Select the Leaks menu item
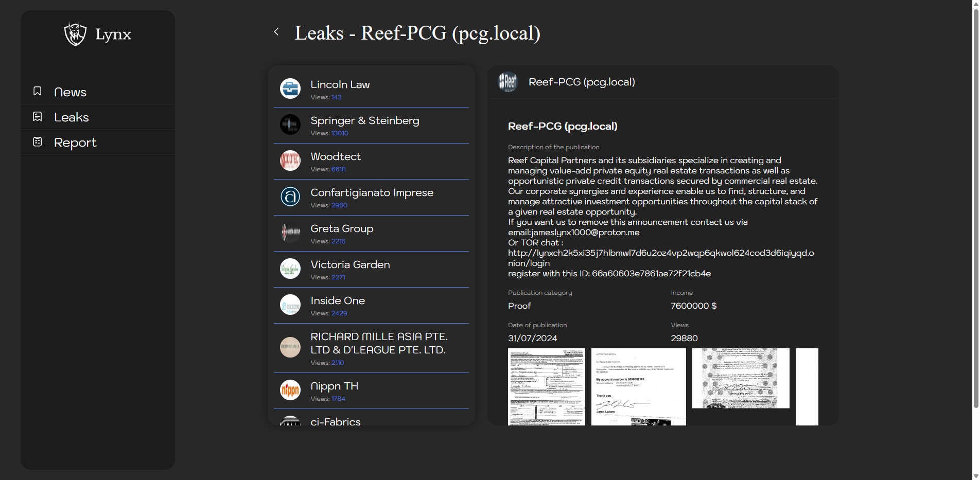This screenshot has height=480, width=980. [x=72, y=117]
